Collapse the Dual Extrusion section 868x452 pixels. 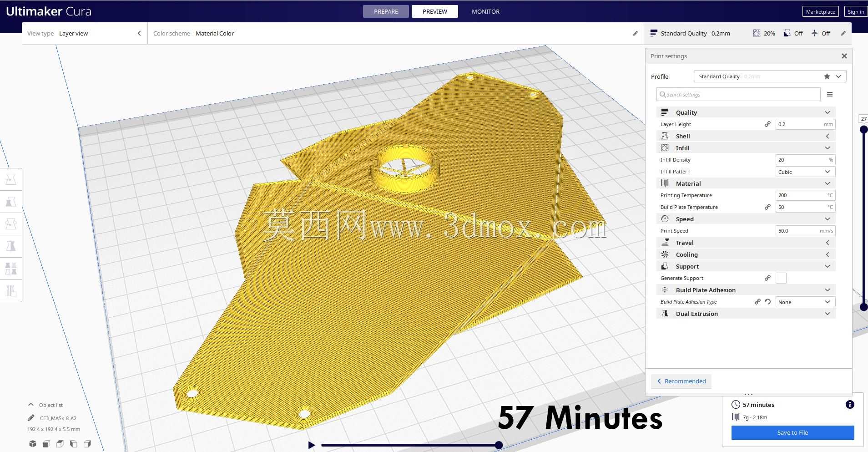(x=746, y=314)
